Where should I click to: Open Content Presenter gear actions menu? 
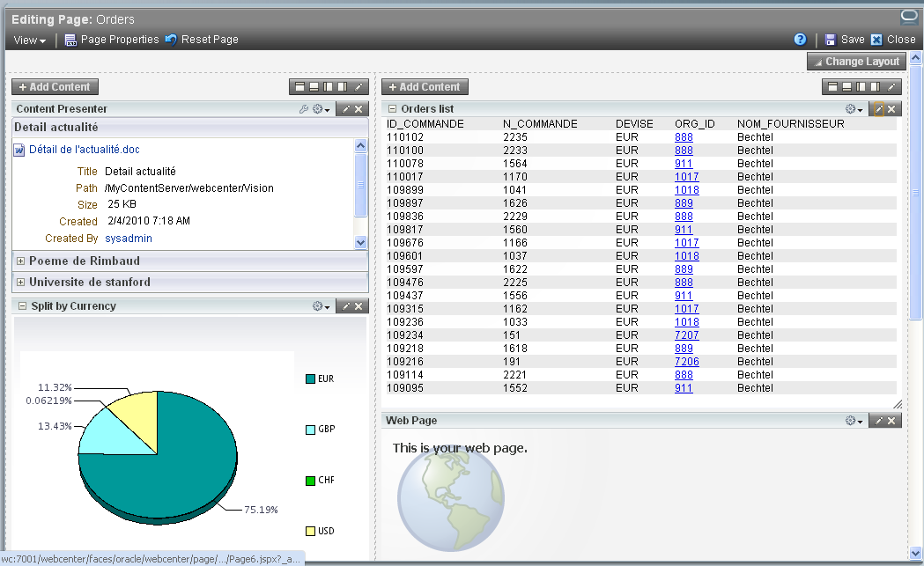322,109
